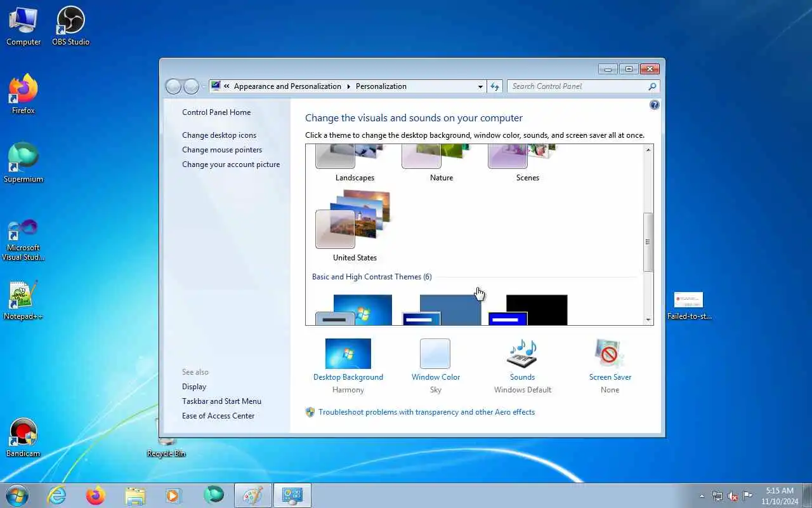Open Control Panel Home link
Screen dimensions: 812x508
[x=216, y=112]
